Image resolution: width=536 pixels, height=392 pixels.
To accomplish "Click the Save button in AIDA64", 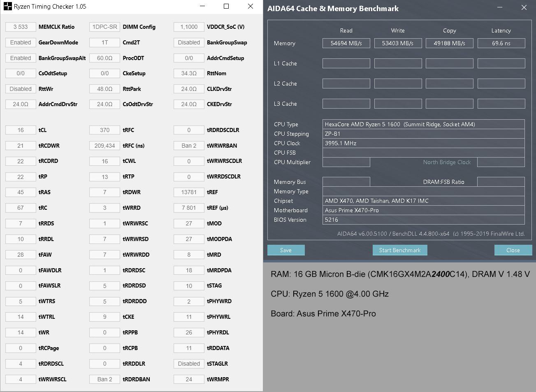I will coord(286,250).
